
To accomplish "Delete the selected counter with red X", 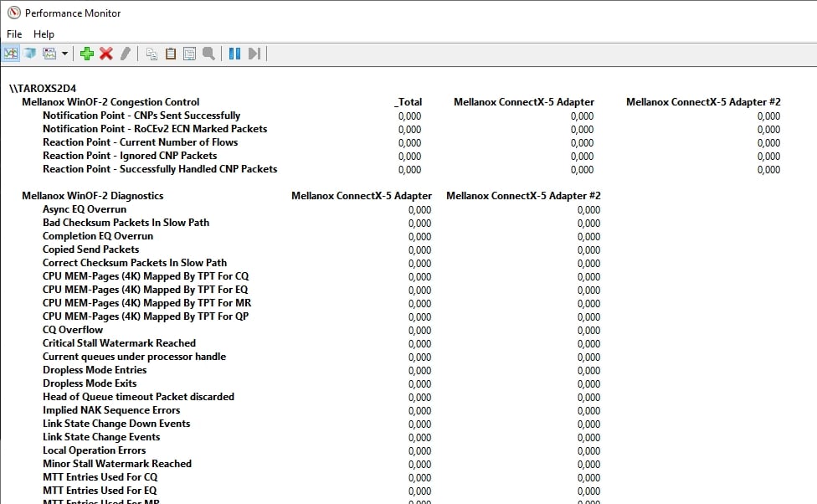I will click(106, 54).
